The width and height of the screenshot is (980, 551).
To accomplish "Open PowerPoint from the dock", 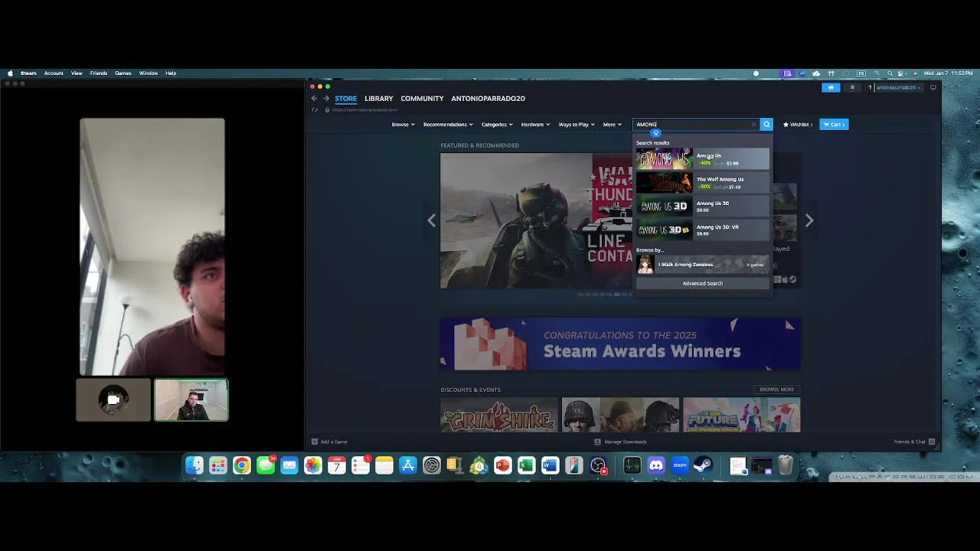I will [502, 465].
